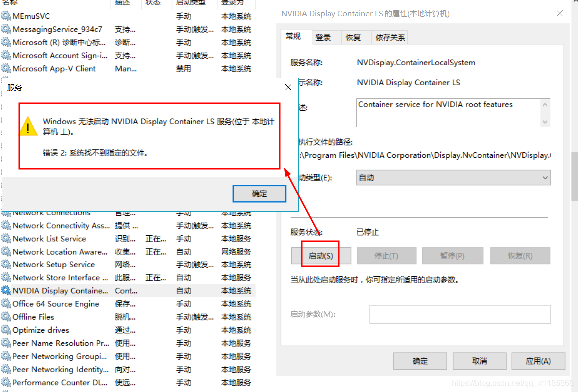The width and height of the screenshot is (578, 392).
Task: Click the 暂停(P) button
Action: point(452,256)
